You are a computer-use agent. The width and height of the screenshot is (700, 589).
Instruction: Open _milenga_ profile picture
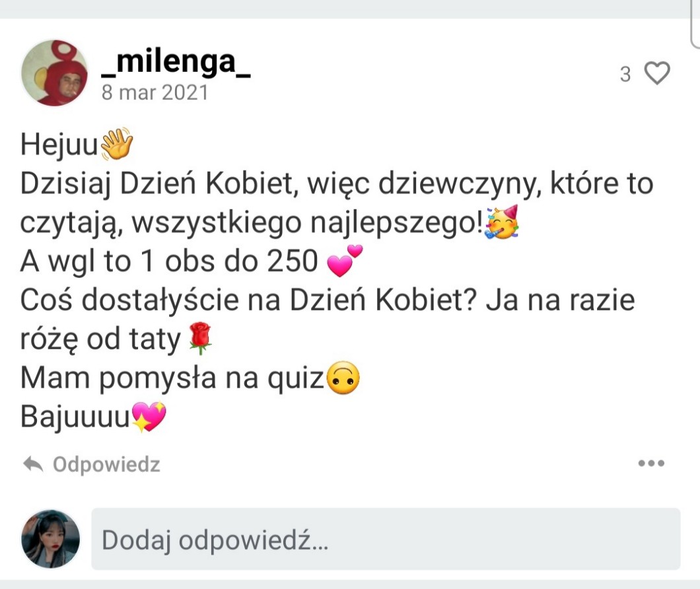pos(54,73)
